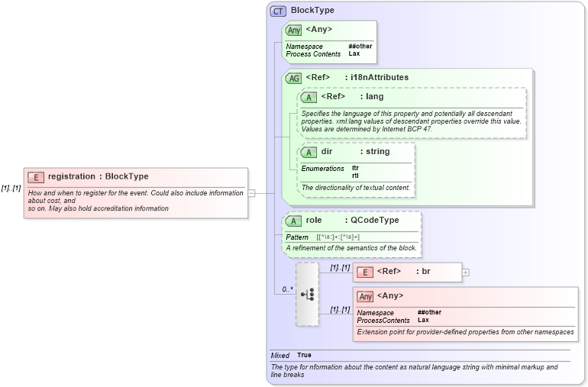Click the 'rtl' enumeration value

355,176
